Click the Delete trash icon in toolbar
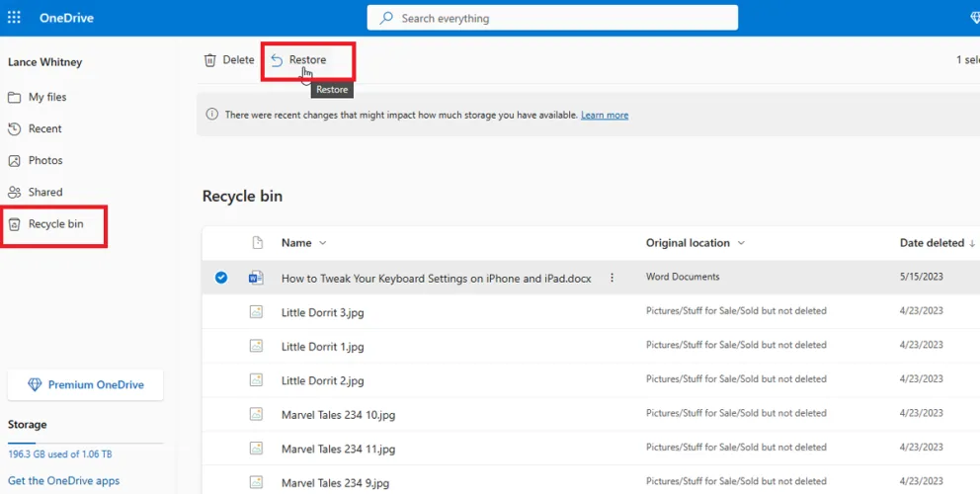This screenshot has height=494, width=980. pyautogui.click(x=210, y=60)
